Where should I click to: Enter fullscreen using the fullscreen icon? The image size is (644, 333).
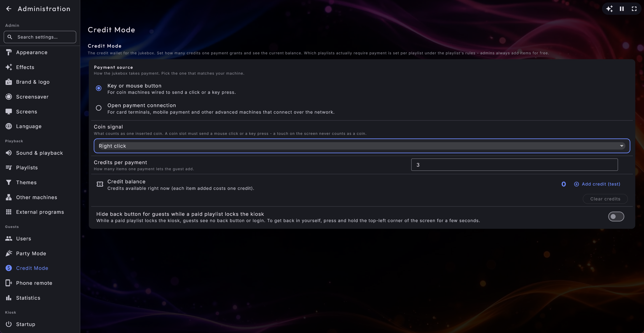tap(634, 9)
